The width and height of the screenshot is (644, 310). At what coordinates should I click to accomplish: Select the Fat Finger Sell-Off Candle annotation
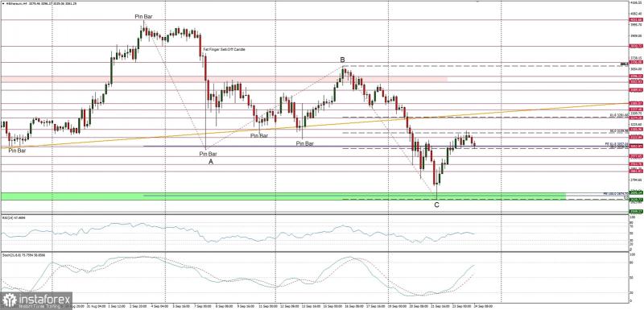pos(225,49)
